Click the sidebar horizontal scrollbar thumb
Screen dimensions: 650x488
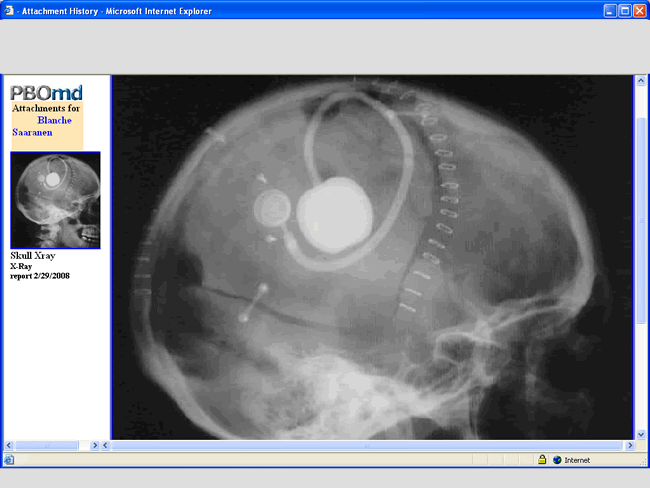(48, 445)
